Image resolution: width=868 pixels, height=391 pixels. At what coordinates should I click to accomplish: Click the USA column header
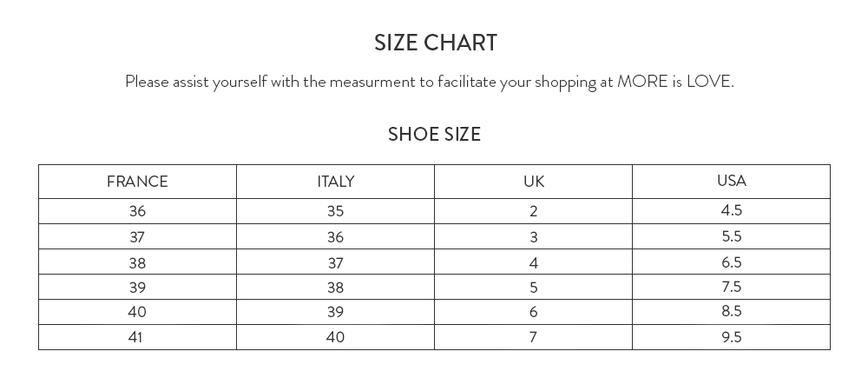tap(731, 181)
